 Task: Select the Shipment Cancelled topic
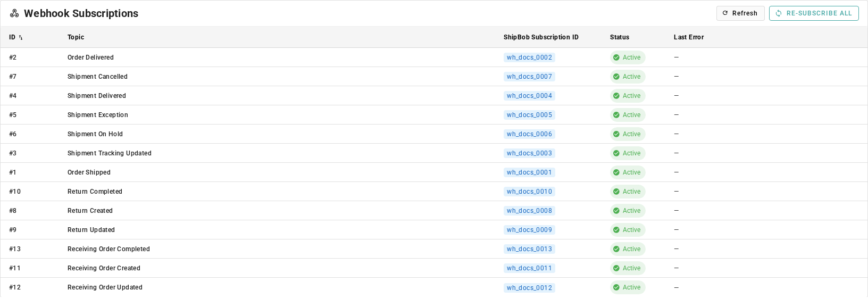[x=97, y=77]
